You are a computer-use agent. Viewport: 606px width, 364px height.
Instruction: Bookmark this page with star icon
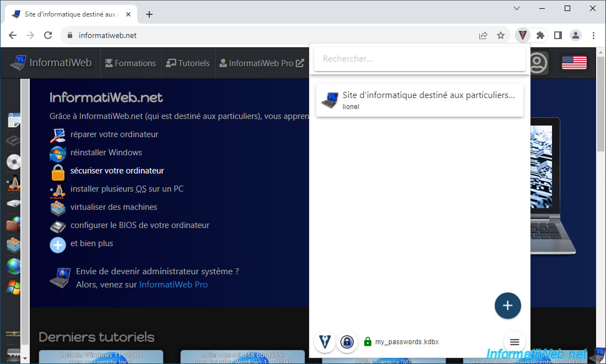501,35
